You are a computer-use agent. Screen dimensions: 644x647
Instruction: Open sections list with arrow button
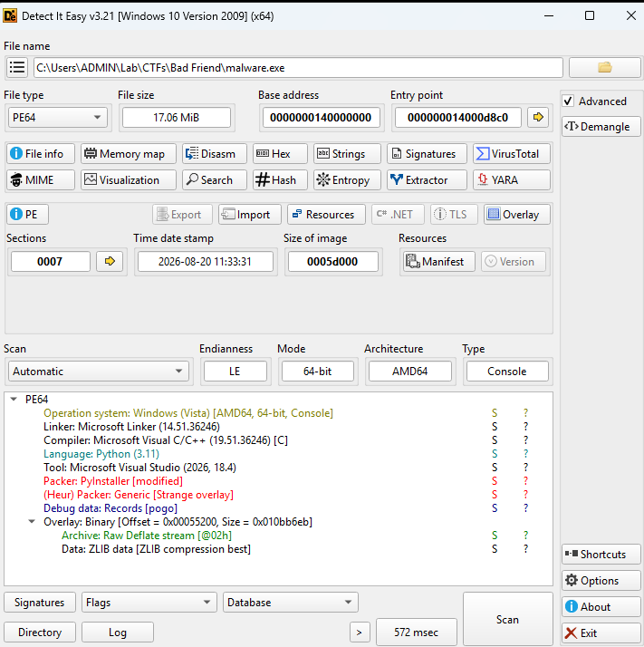tap(110, 262)
